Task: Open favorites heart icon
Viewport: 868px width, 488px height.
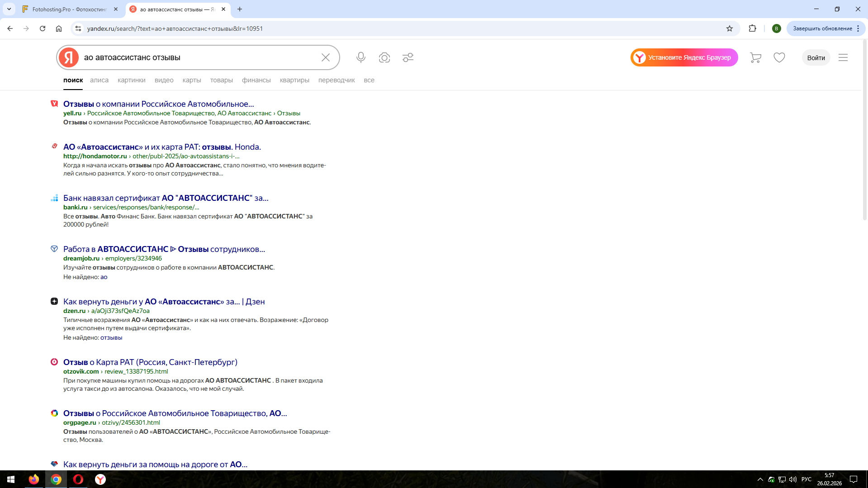Action: pyautogui.click(x=779, y=57)
